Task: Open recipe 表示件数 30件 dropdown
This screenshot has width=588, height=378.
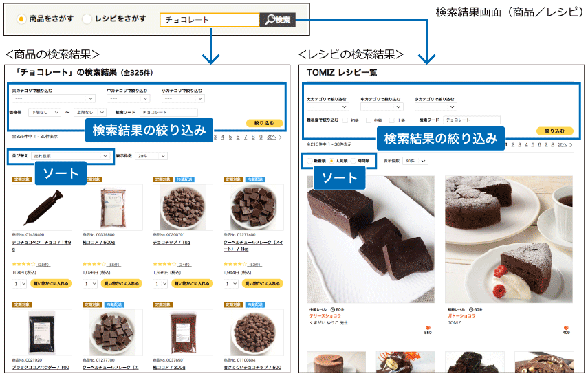Action: coord(415,161)
